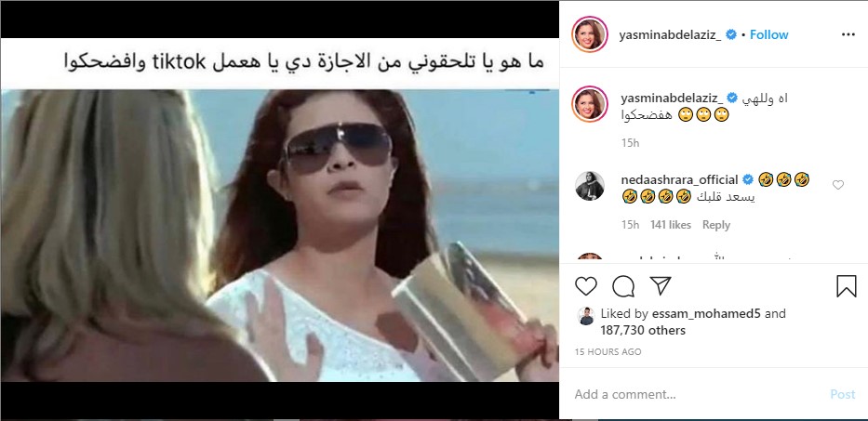Save post with the bookmark icon

846,286
